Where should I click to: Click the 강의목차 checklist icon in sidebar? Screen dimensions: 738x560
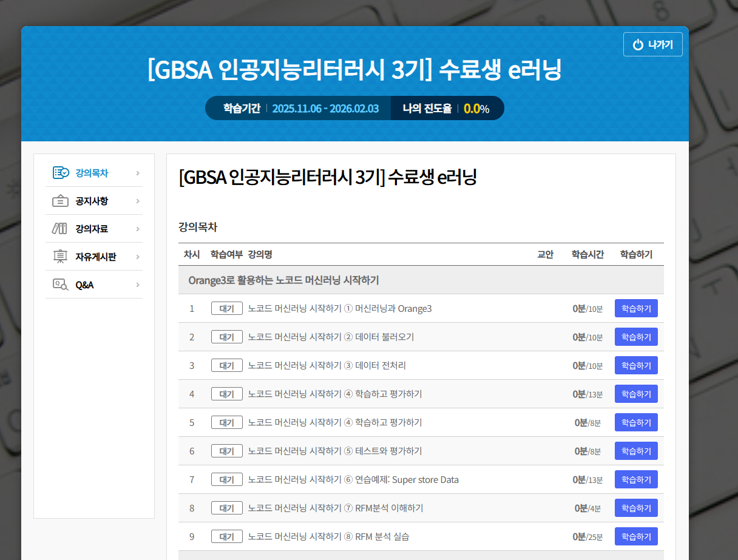tap(61, 173)
